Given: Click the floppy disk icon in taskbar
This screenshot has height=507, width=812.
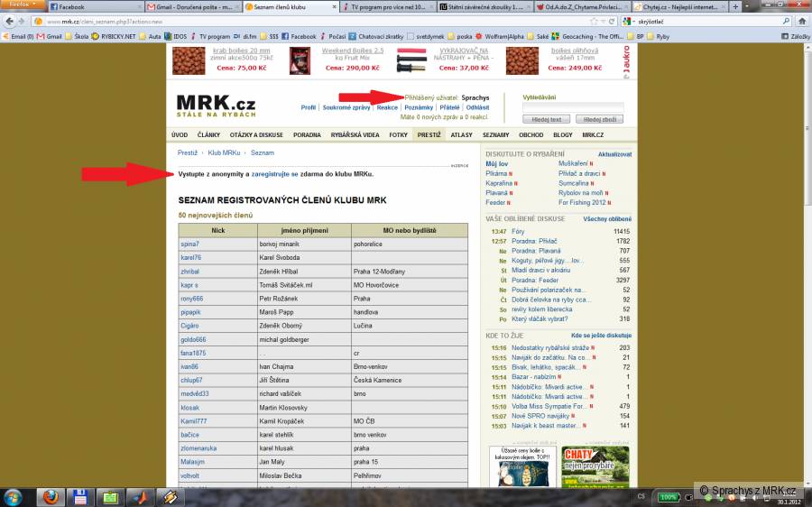Looking at the screenshot, I should pos(79,498).
